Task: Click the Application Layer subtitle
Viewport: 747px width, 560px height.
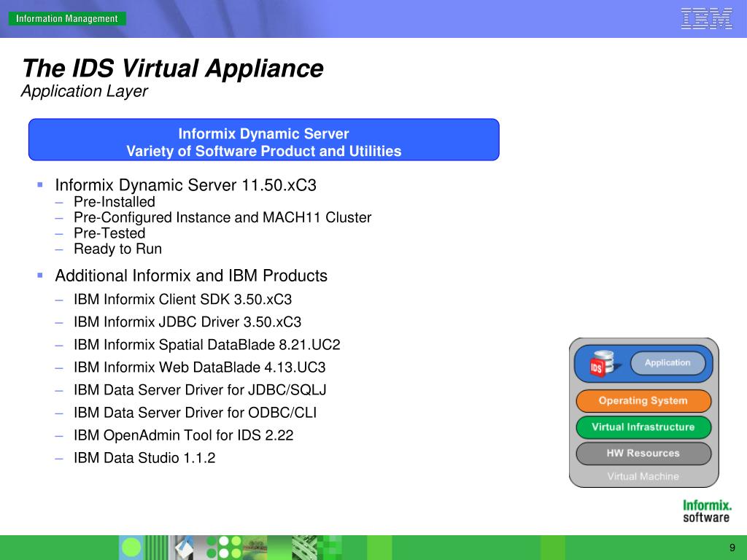Action: 85,91
